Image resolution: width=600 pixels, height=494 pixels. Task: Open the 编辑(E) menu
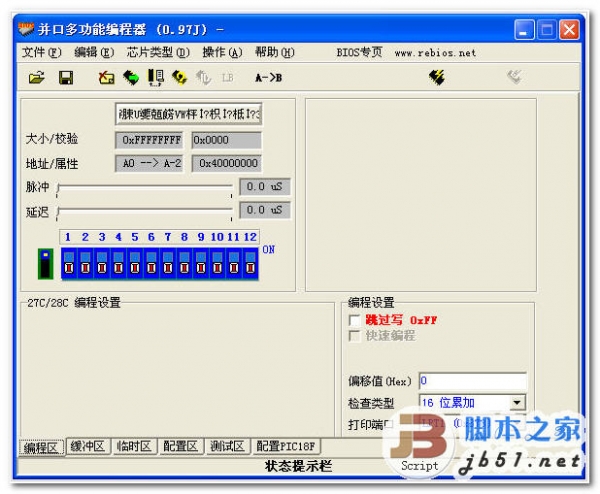pos(94,52)
